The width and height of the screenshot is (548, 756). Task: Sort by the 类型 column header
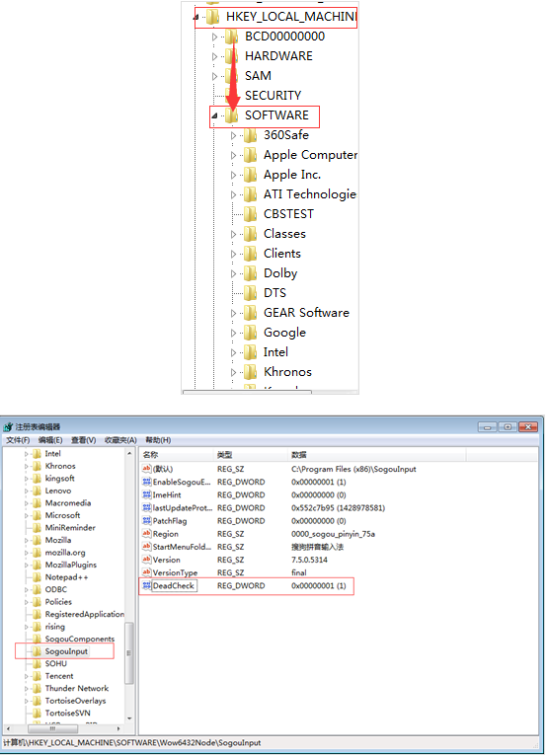click(251, 455)
